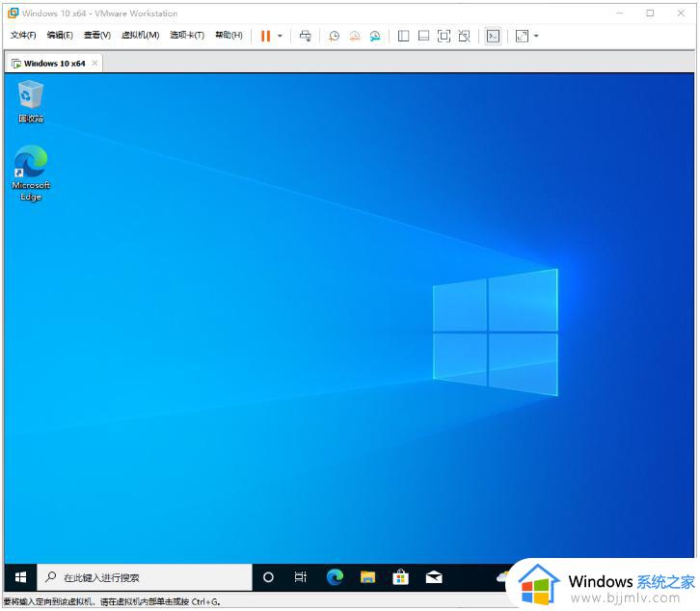The image size is (700, 611).
Task: Close the VMware Workstation window
Action: (681, 13)
